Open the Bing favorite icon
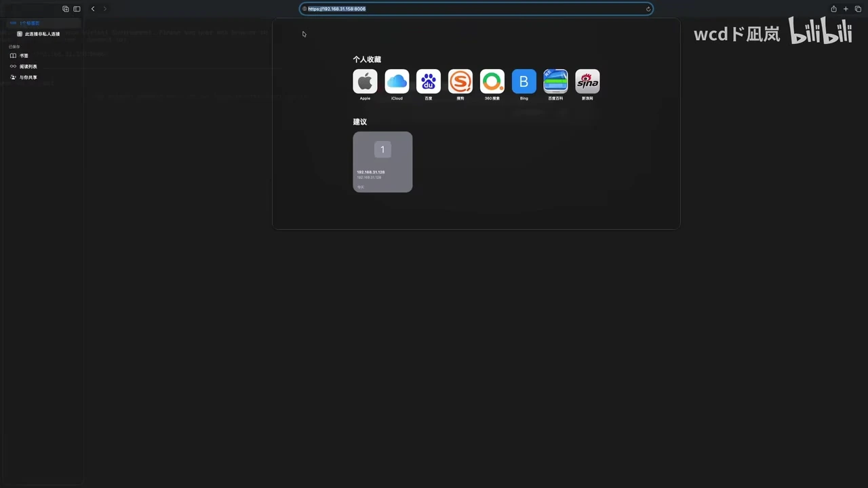The height and width of the screenshot is (488, 868). (x=524, y=81)
